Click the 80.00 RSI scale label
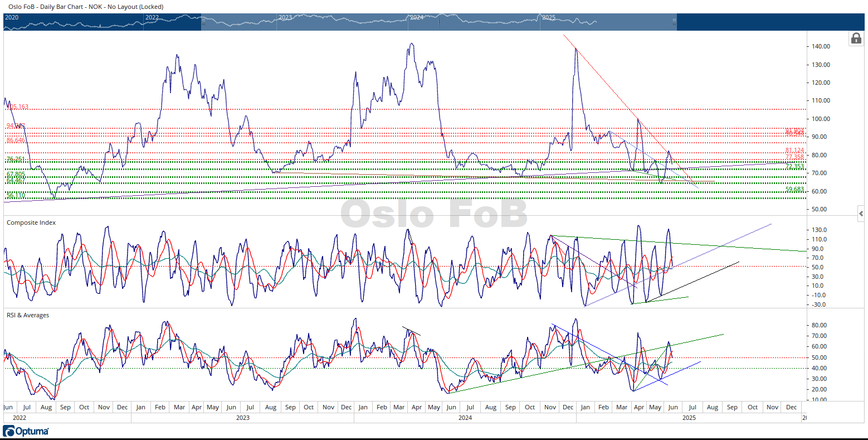The image size is (868, 440). [x=820, y=325]
